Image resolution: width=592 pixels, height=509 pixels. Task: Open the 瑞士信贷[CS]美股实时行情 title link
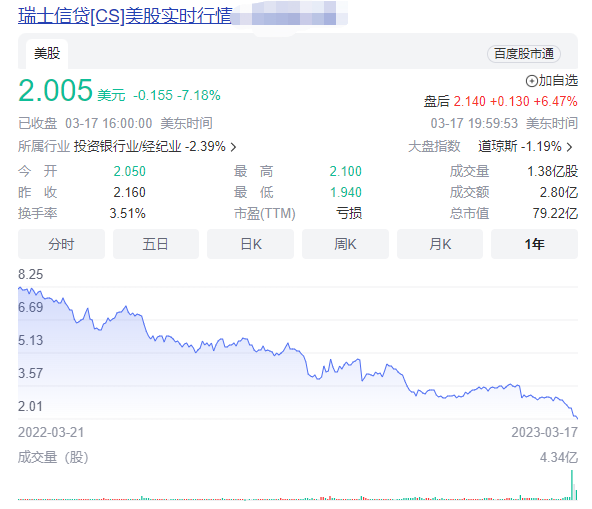(x=125, y=16)
